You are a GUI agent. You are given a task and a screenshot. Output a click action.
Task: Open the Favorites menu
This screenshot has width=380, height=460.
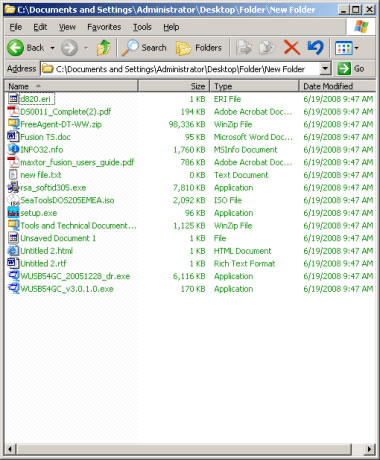coord(104,27)
